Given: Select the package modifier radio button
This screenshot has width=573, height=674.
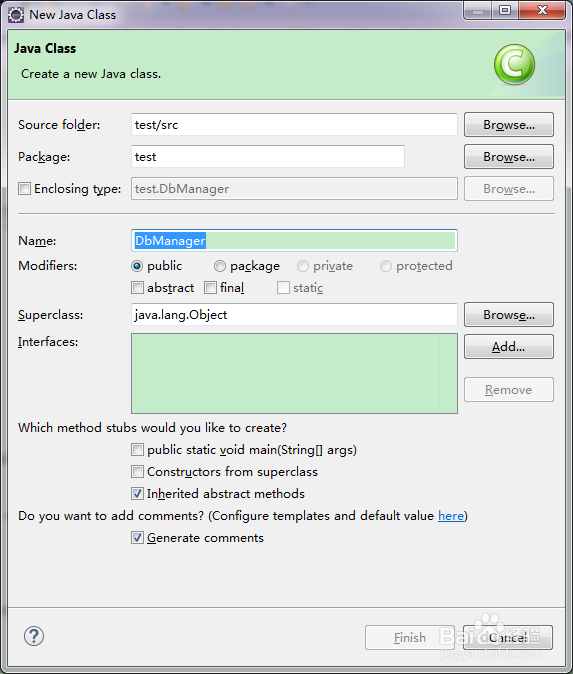Looking at the screenshot, I should 220,266.
